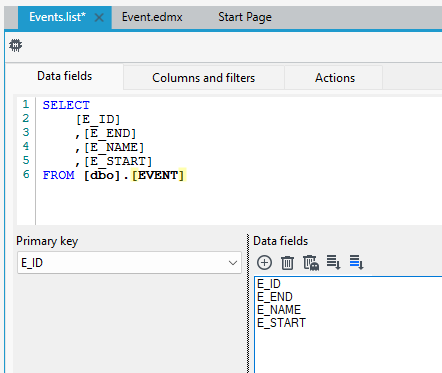Click [dbo] schema name in query
This screenshot has height=373, width=442.
[x=102, y=175]
